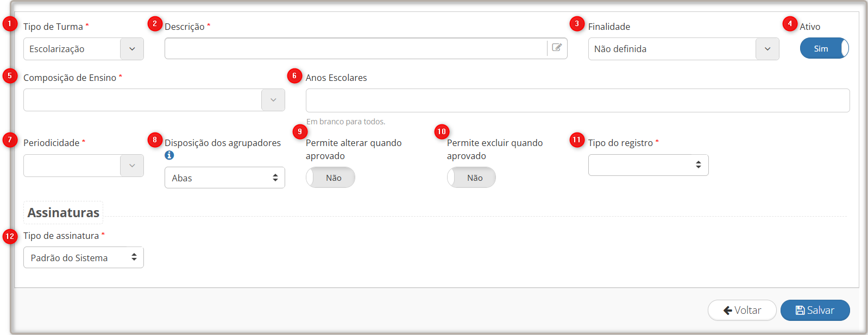Enable Permite excluir quando aprovado toggle
Viewport: 868px width, 335px height.
471,178
